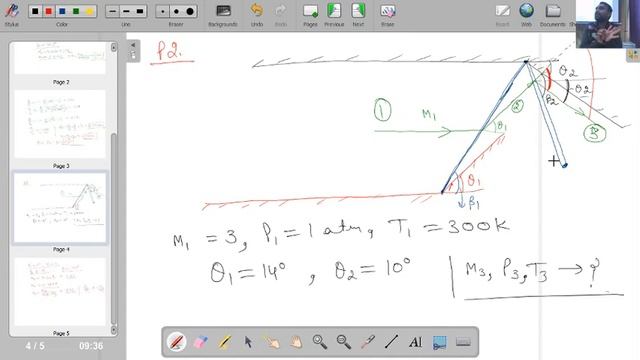Click the Zoom in magnifier
Image resolution: width=640 pixels, height=360 pixels.
point(320,342)
